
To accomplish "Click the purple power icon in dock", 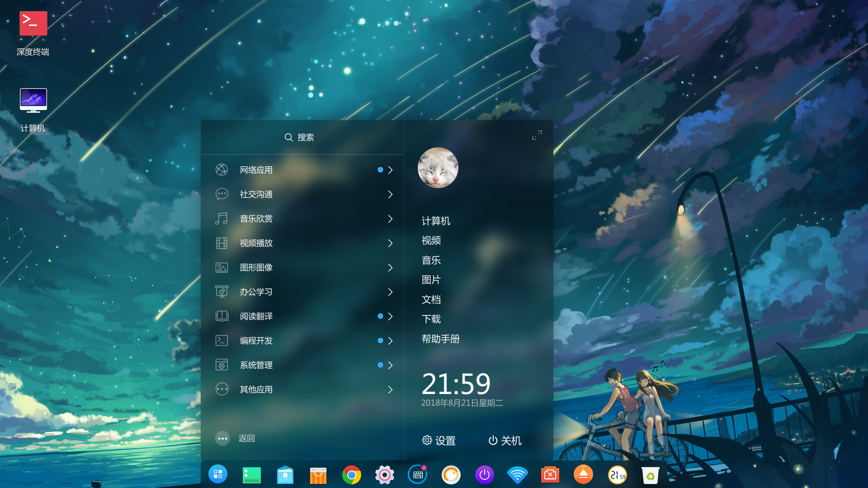I will point(484,475).
